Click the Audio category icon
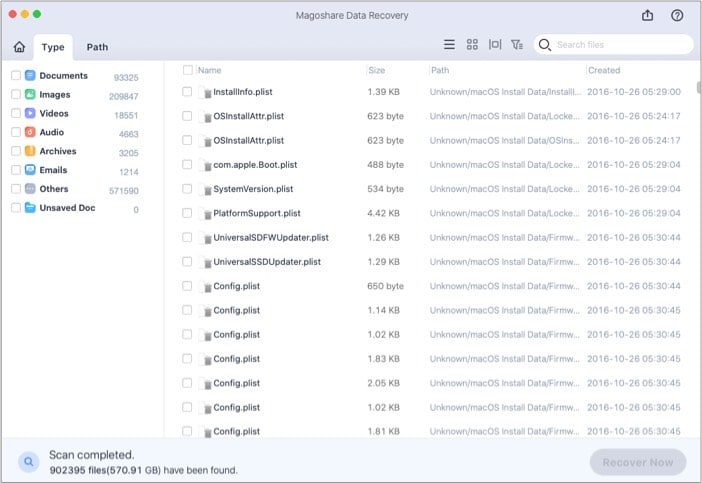The width and height of the screenshot is (702, 483). (30, 132)
